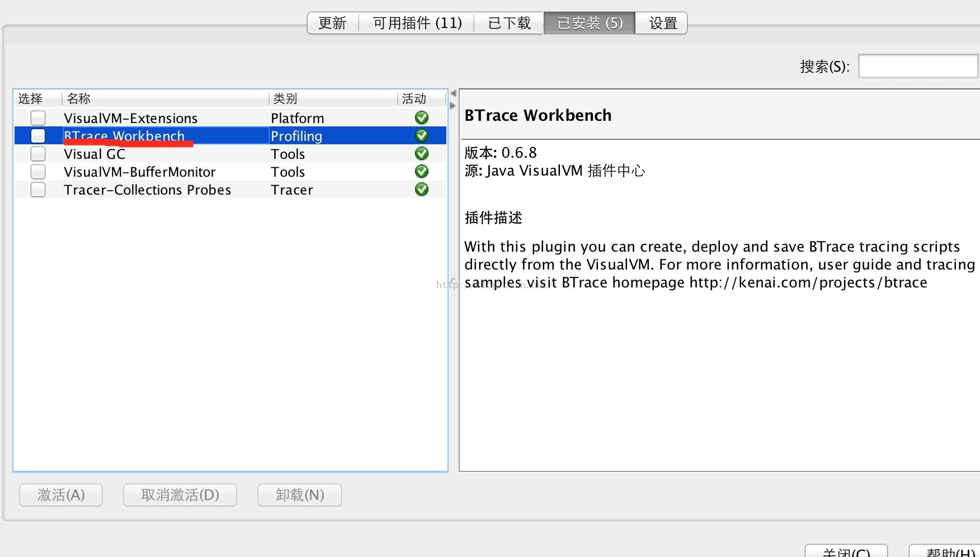Click green active status icon for VisualVM-BufferMonitor
The width and height of the screenshot is (980, 557).
tap(422, 171)
